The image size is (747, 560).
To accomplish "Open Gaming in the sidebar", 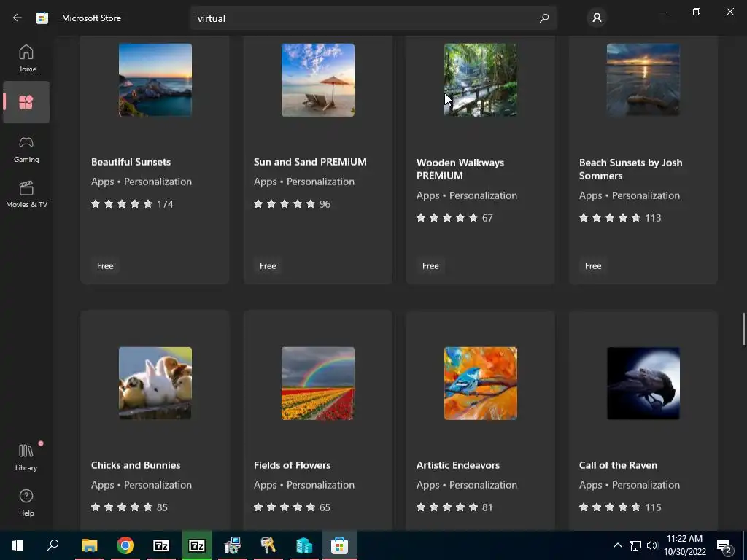I will [x=26, y=149].
